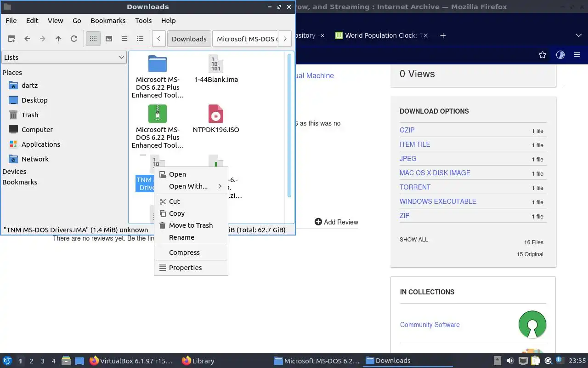The height and width of the screenshot is (368, 588).
Task: Open the Lists side pane dropdown
Action: (64, 57)
